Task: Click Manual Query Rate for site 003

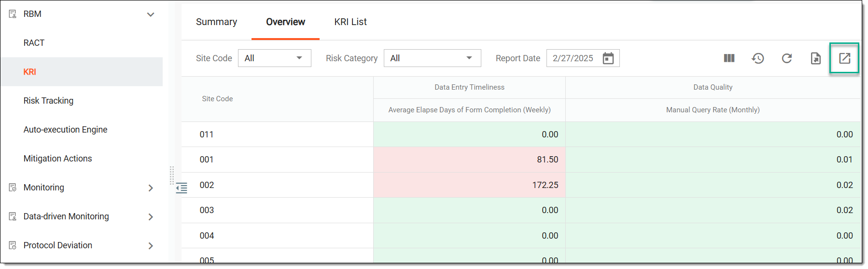Action: point(713,210)
